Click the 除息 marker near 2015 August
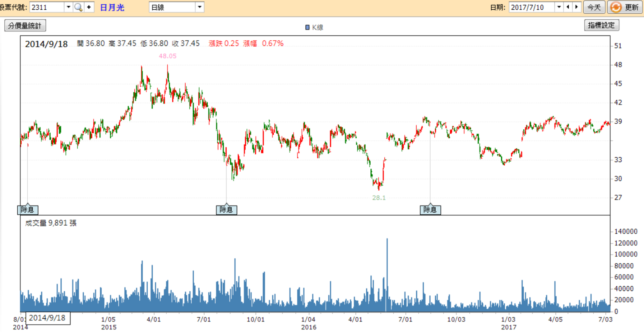Viewport: 644px width, 332px height. (x=226, y=210)
